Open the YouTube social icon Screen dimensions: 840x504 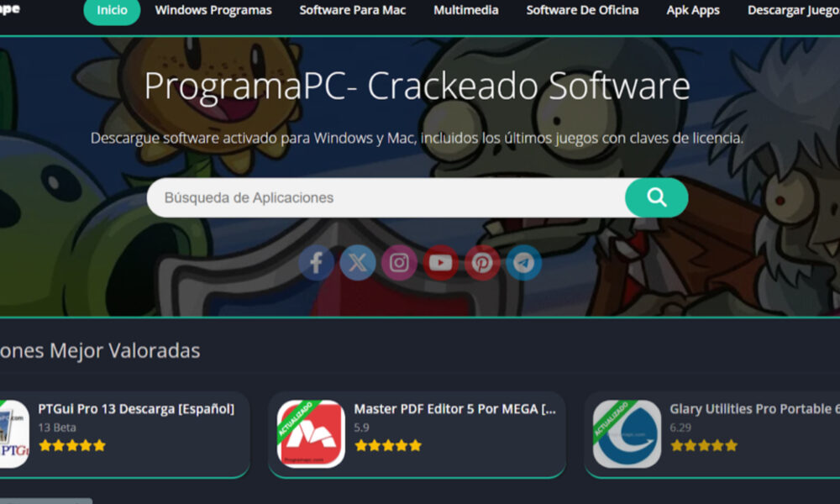pyautogui.click(x=440, y=262)
